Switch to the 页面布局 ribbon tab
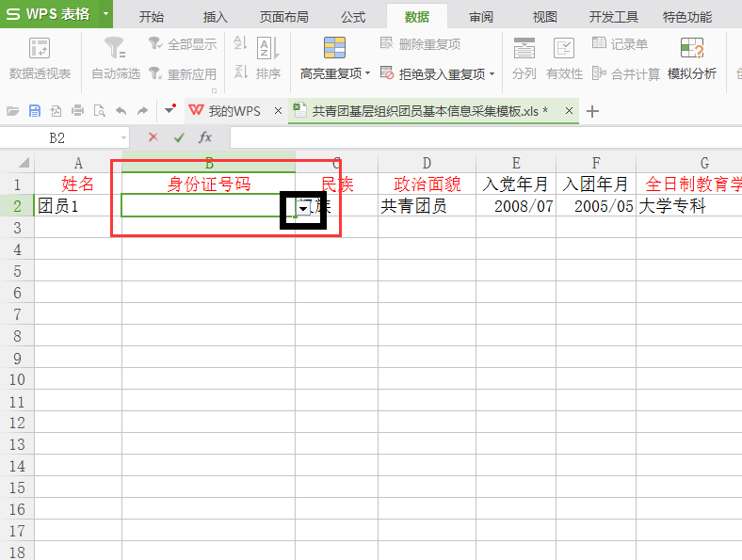 (x=283, y=17)
